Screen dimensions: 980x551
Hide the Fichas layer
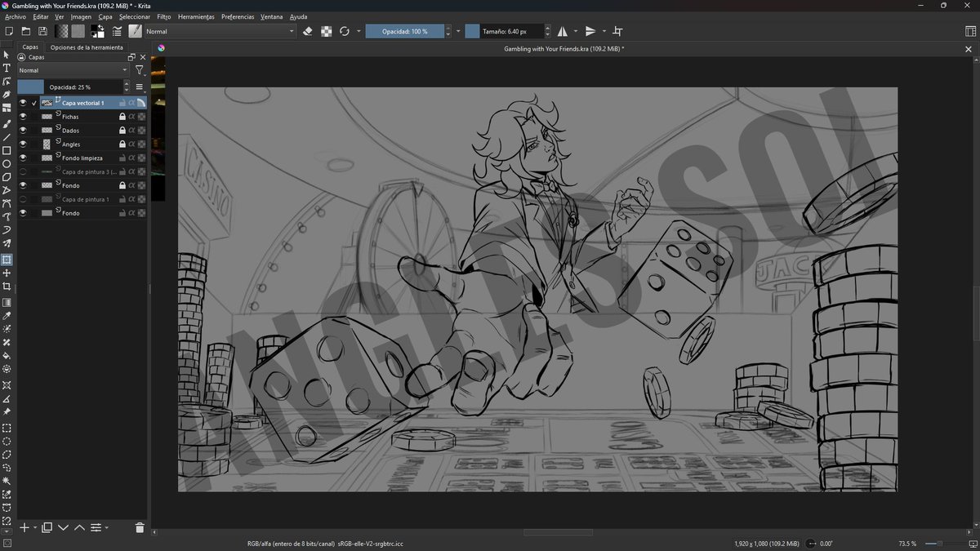coord(23,117)
